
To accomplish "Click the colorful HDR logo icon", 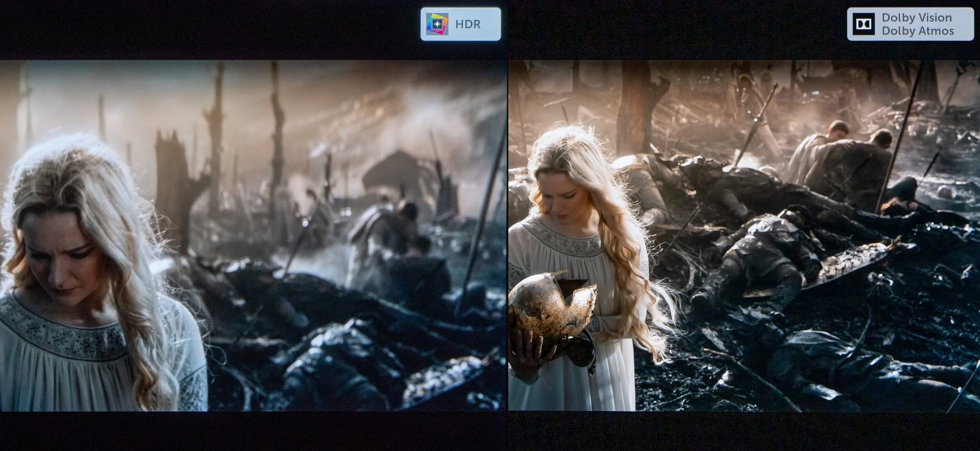I will point(437,24).
